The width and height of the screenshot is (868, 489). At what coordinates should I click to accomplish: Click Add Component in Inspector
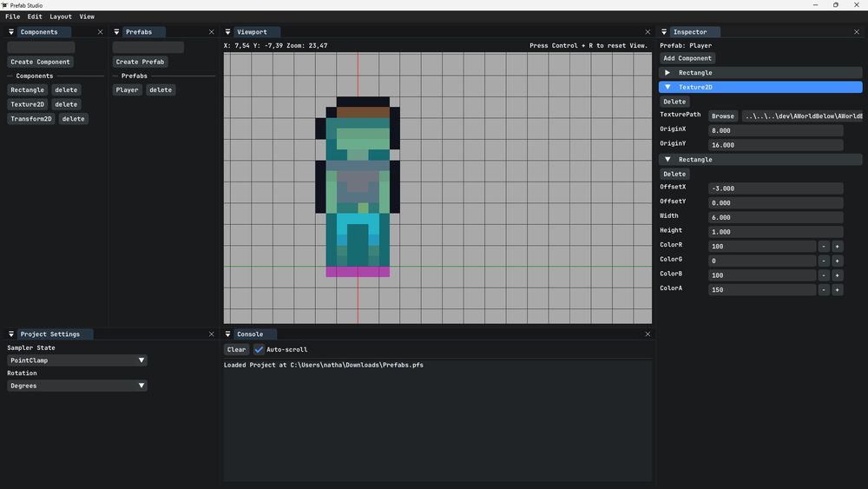[x=687, y=58]
